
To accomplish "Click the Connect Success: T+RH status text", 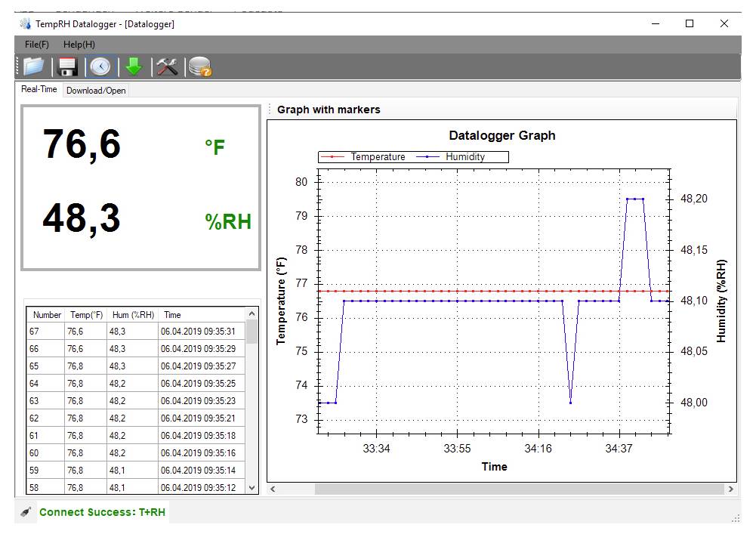I will click(102, 512).
